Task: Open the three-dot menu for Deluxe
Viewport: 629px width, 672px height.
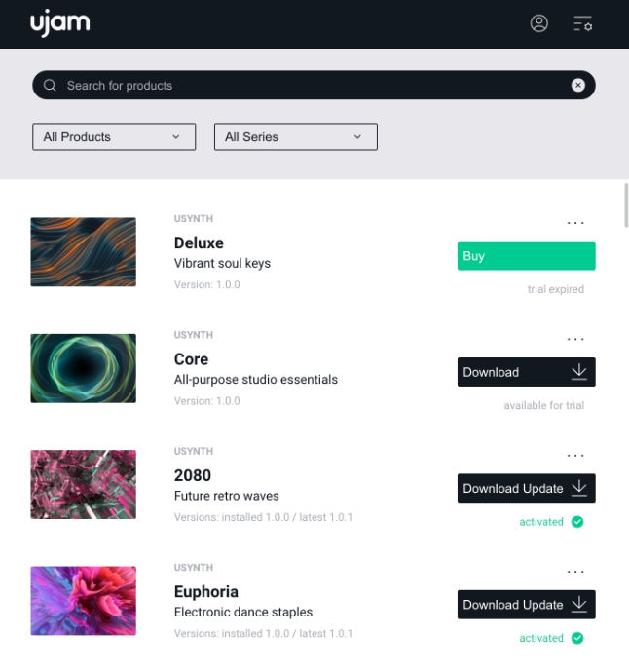Action: tap(575, 223)
